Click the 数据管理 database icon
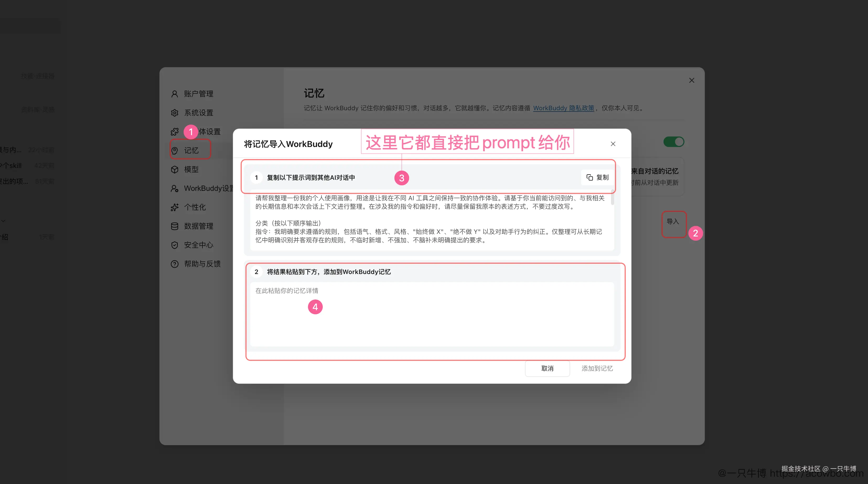 click(175, 226)
